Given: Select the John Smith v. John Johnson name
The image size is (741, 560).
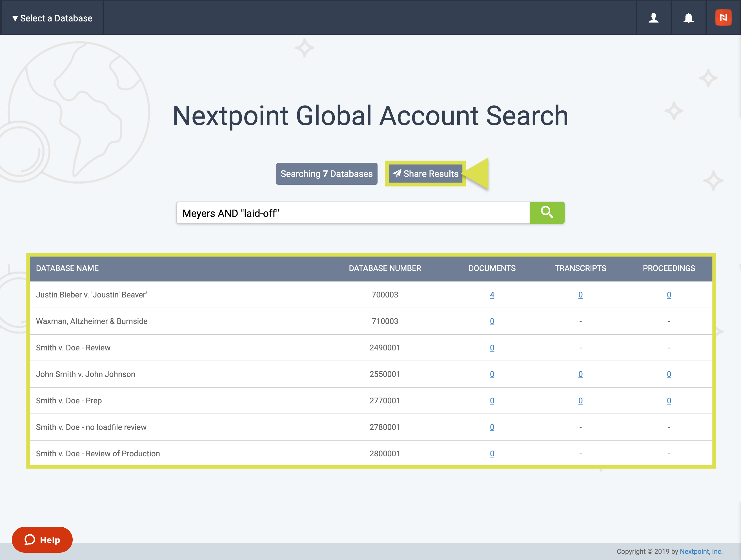Looking at the screenshot, I should 85,374.
